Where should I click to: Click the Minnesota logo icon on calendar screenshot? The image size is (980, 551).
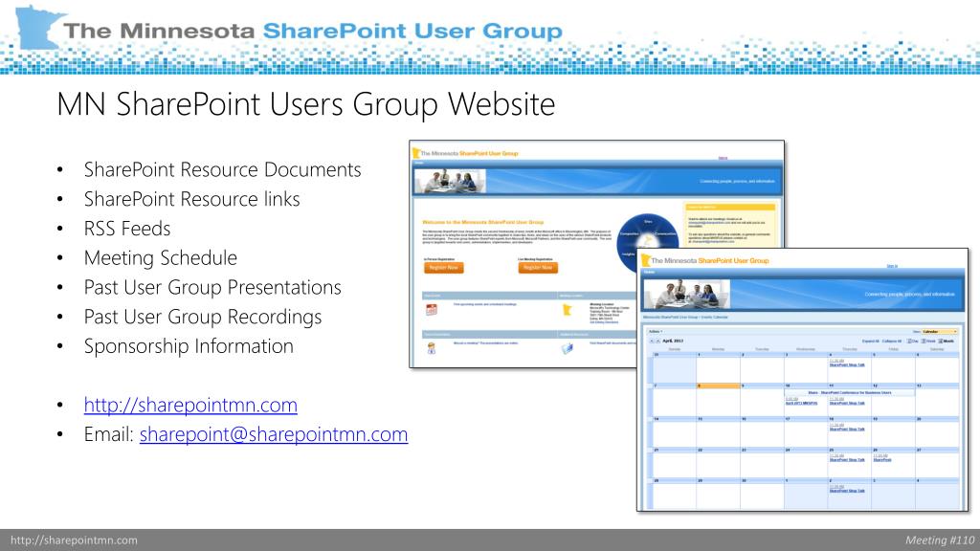click(646, 260)
